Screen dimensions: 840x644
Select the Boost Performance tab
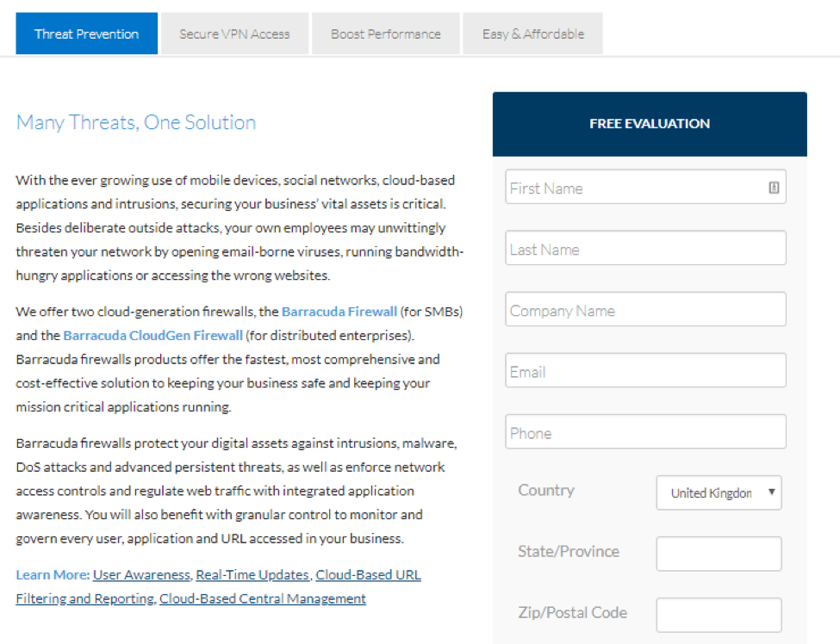386,34
